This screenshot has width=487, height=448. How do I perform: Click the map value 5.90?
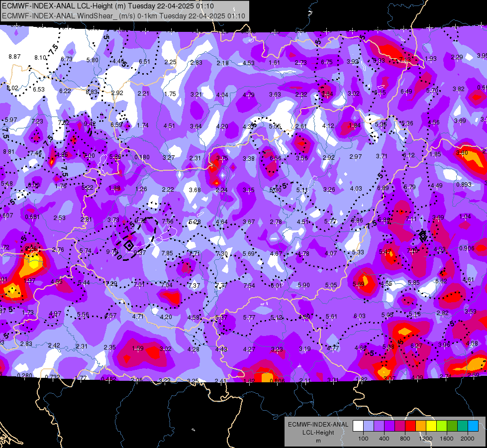point(304,285)
